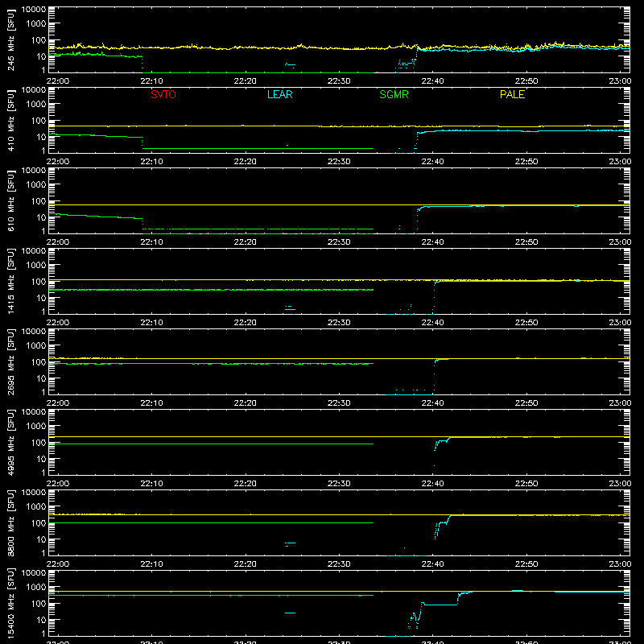Click the 10 tick value on 1415 MHz axis
The height and width of the screenshot is (644, 644).
(41, 298)
